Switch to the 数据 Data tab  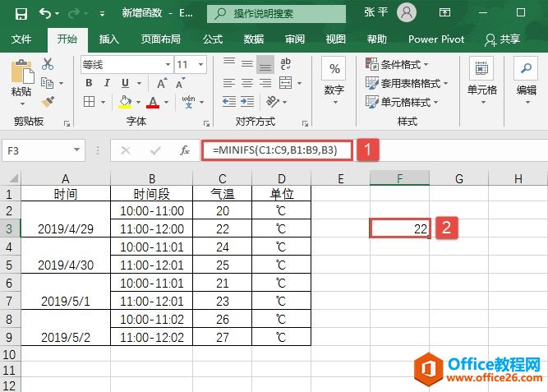pos(254,39)
